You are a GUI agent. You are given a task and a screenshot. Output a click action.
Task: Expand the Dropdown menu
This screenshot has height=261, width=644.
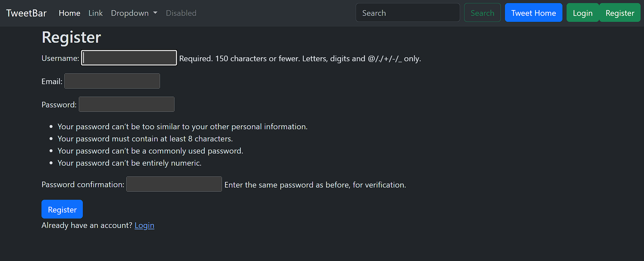click(x=134, y=13)
